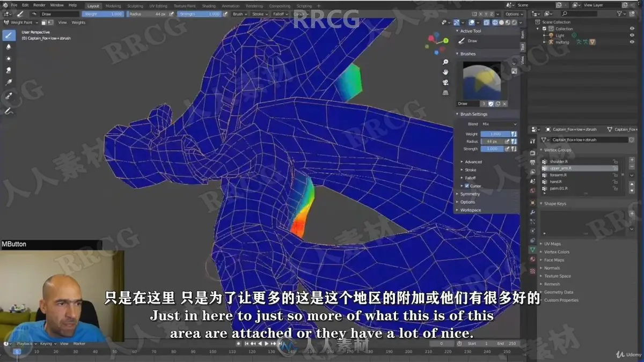This screenshot has height=362, width=644.
Task: Open the Object Data mesh tab icon
Action: pos(532,250)
